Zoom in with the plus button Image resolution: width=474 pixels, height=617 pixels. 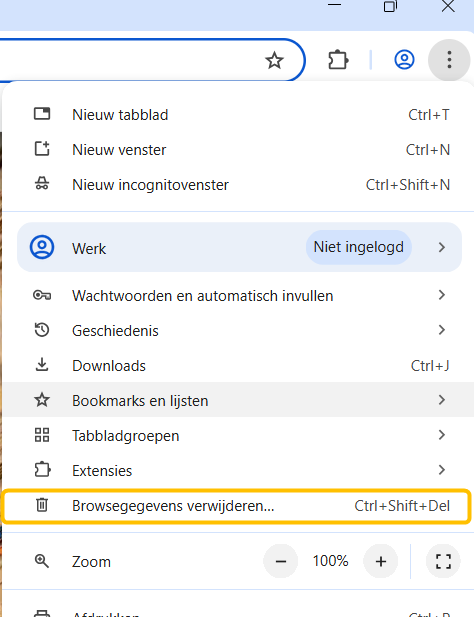point(380,561)
